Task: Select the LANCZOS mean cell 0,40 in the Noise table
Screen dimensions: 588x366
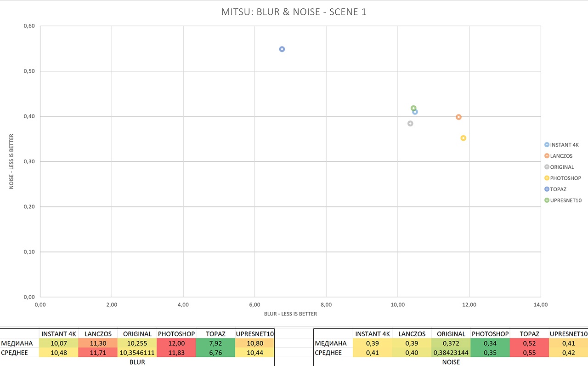Action: (412, 352)
